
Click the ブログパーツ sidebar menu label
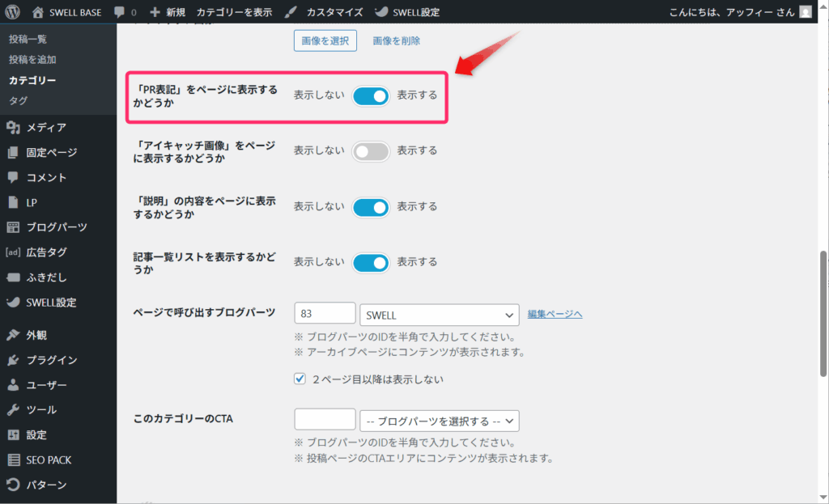point(57,227)
